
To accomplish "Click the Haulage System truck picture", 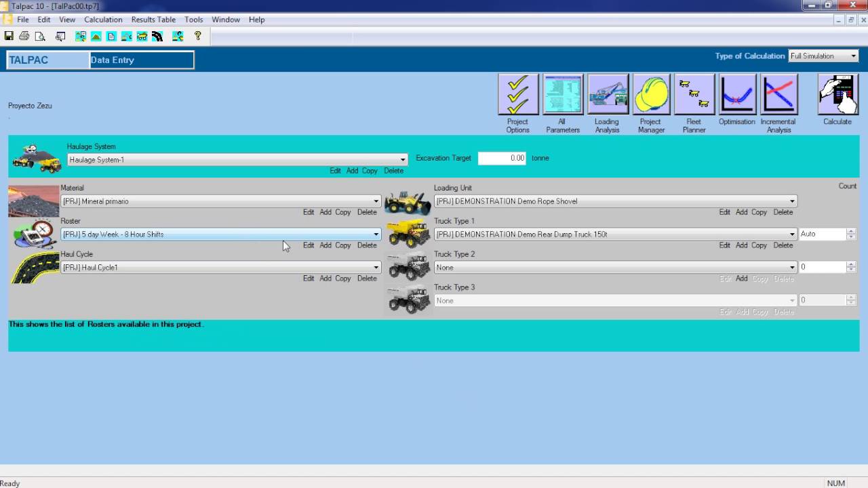I will (37, 157).
